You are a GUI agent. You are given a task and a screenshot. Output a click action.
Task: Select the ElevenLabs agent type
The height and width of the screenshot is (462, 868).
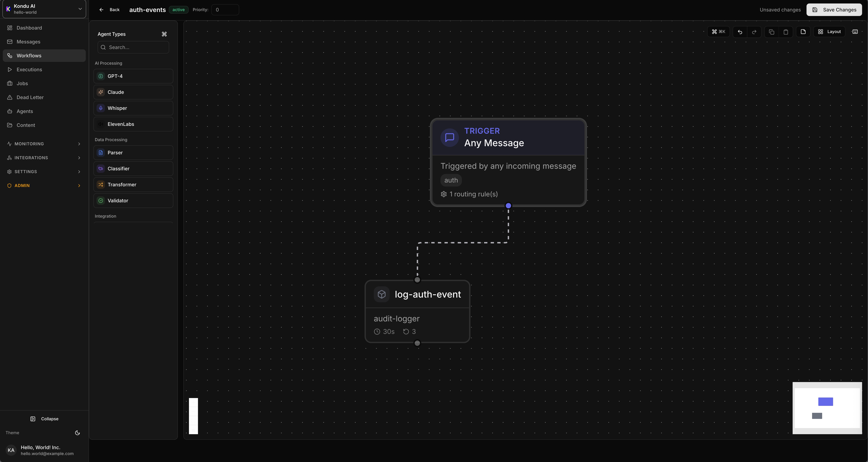click(x=133, y=124)
